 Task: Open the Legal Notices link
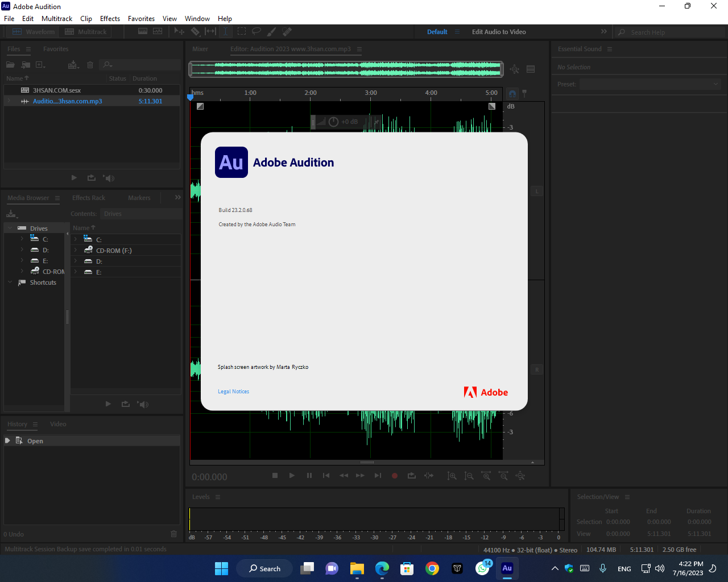233,392
